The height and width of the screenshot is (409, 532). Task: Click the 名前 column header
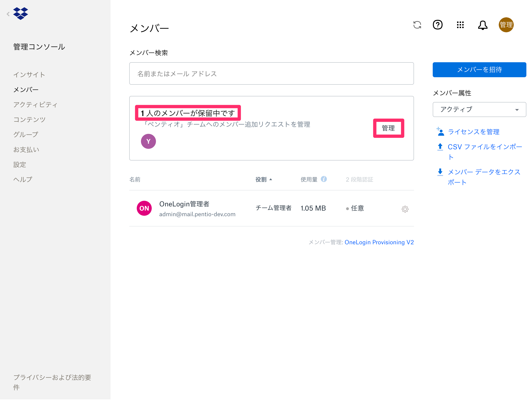135,179
